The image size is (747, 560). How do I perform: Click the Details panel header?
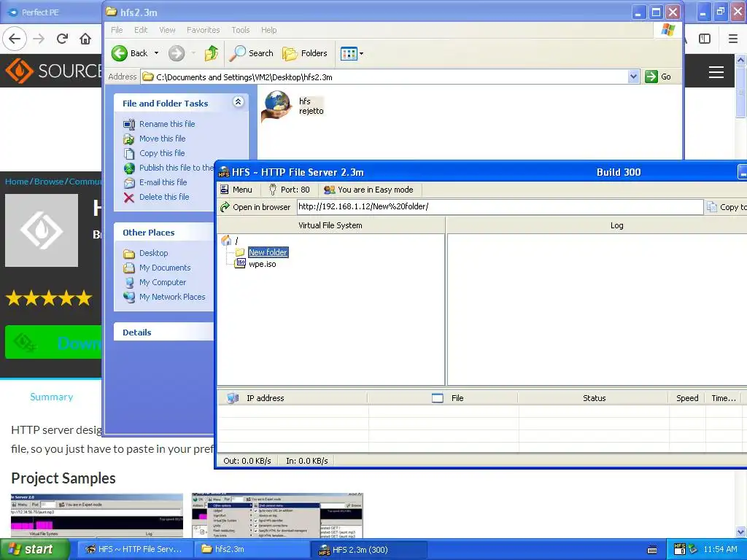coord(163,332)
